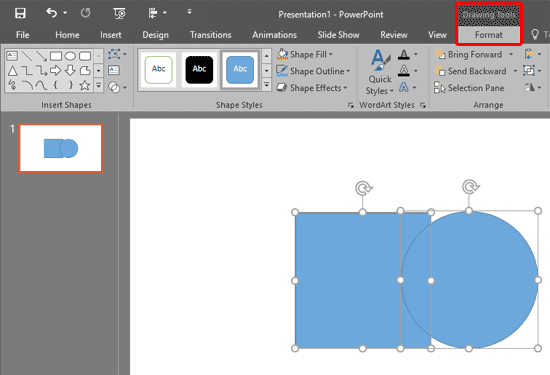Click the Send Backward button
550x375 pixels.
click(471, 71)
